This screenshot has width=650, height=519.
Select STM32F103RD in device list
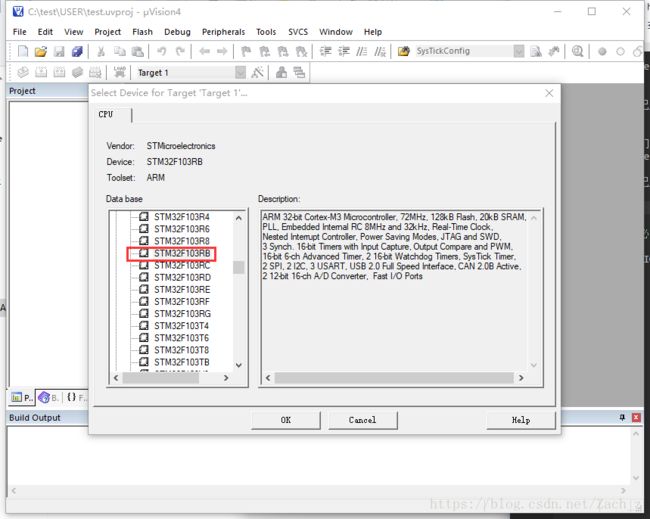pyautogui.click(x=182, y=277)
